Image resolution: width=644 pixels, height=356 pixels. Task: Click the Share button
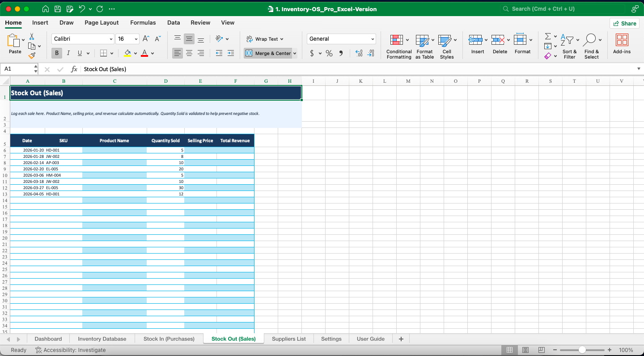(x=624, y=23)
